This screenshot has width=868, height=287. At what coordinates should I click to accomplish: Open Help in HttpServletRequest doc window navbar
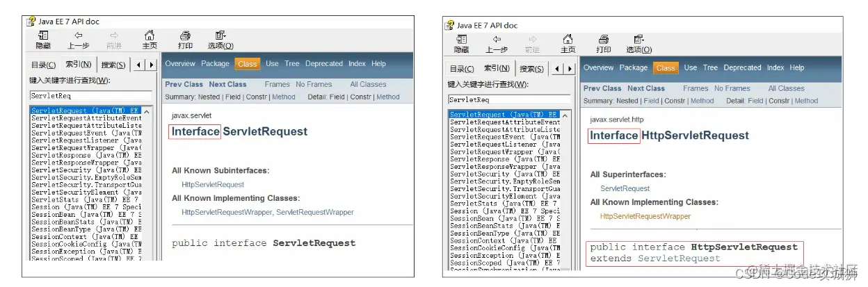click(797, 67)
